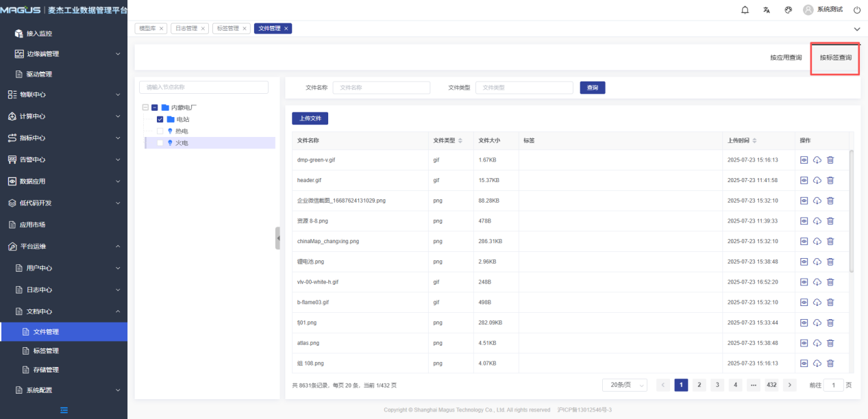The height and width of the screenshot is (419, 868).
Task: Click the 查询 search button
Action: pyautogui.click(x=593, y=88)
